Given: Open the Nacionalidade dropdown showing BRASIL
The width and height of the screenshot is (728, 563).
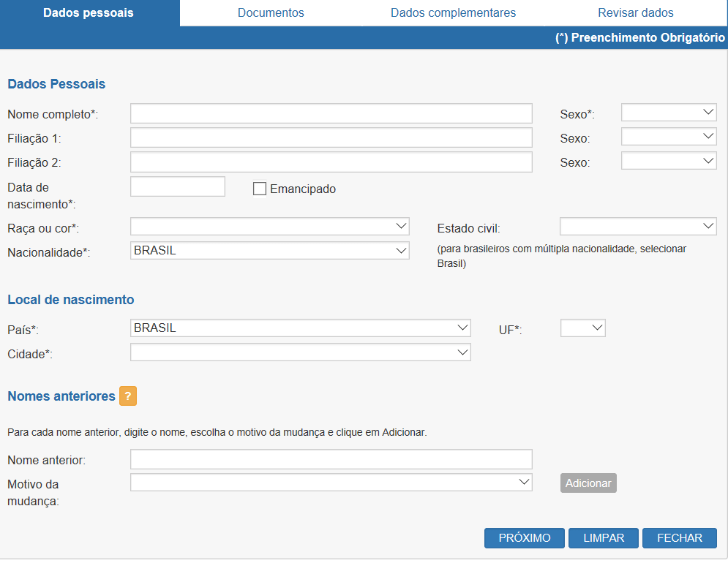Looking at the screenshot, I should [x=270, y=251].
